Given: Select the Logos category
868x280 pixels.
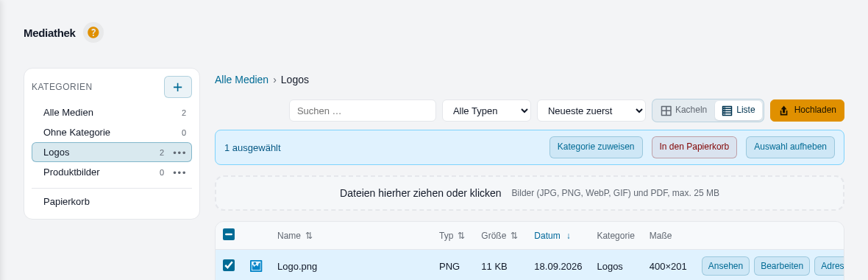Looking at the screenshot, I should [x=112, y=153].
